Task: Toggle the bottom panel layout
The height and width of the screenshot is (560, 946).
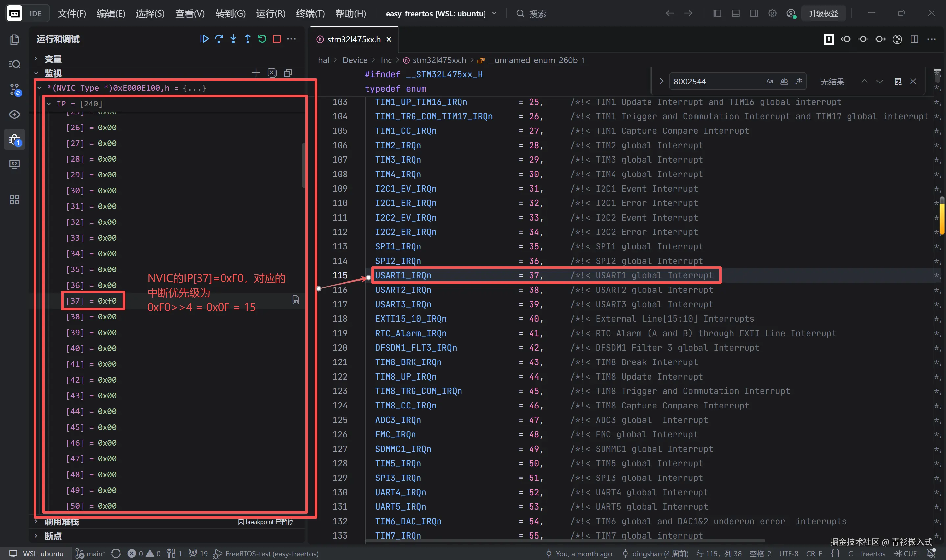Action: (x=735, y=13)
